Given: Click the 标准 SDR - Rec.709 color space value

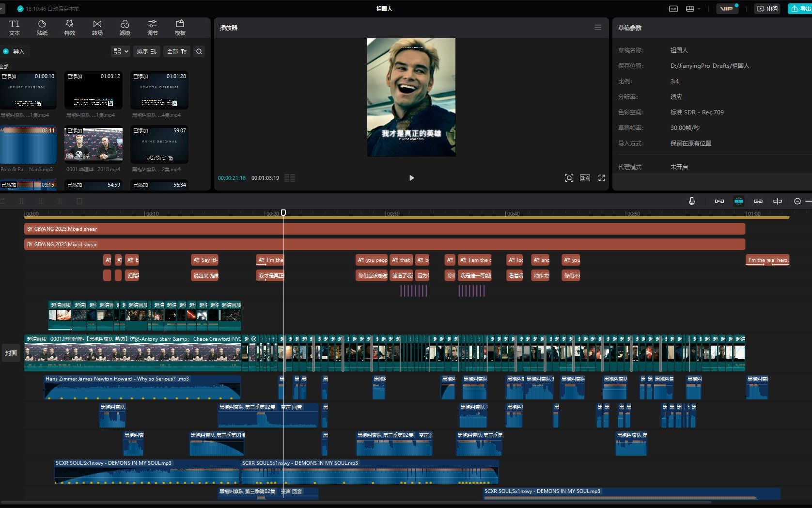Looking at the screenshot, I should click(697, 112).
